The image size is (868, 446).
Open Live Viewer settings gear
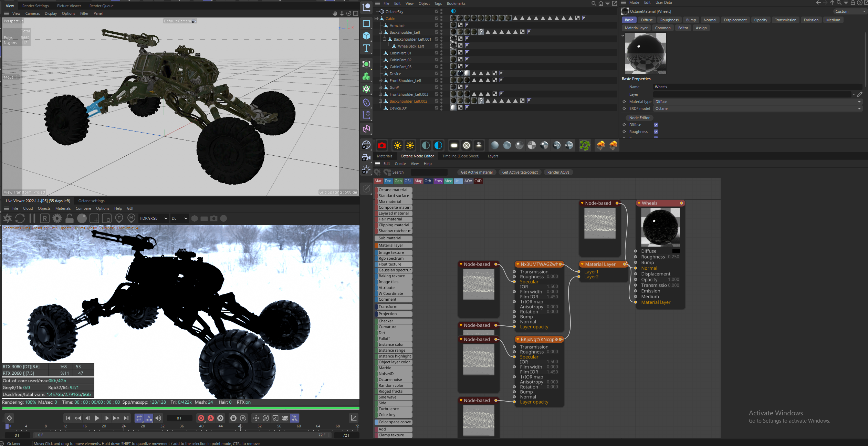point(57,218)
